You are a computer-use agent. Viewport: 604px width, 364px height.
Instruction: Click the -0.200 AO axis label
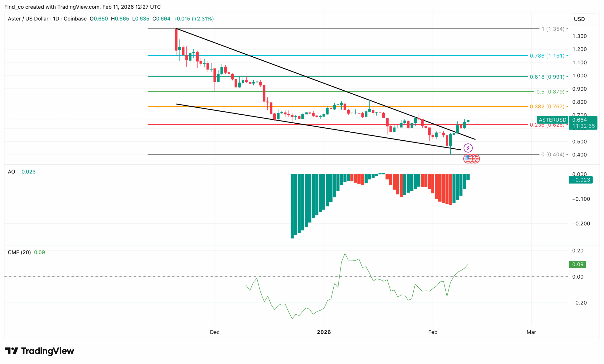(x=581, y=224)
